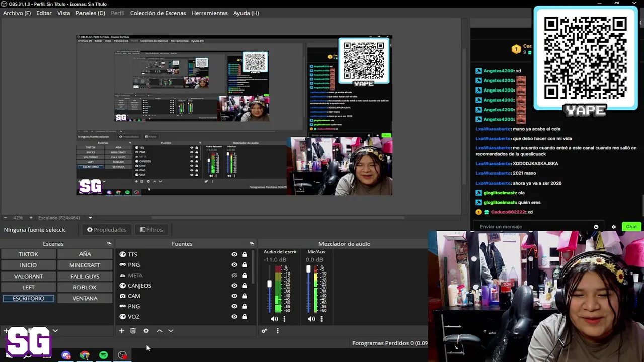
Task: Select the LEFT scene
Action: [28, 288]
